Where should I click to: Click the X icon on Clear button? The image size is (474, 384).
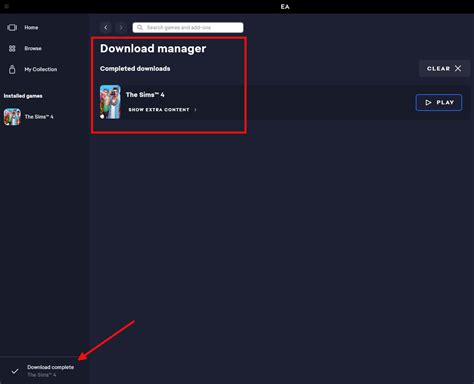click(x=458, y=68)
